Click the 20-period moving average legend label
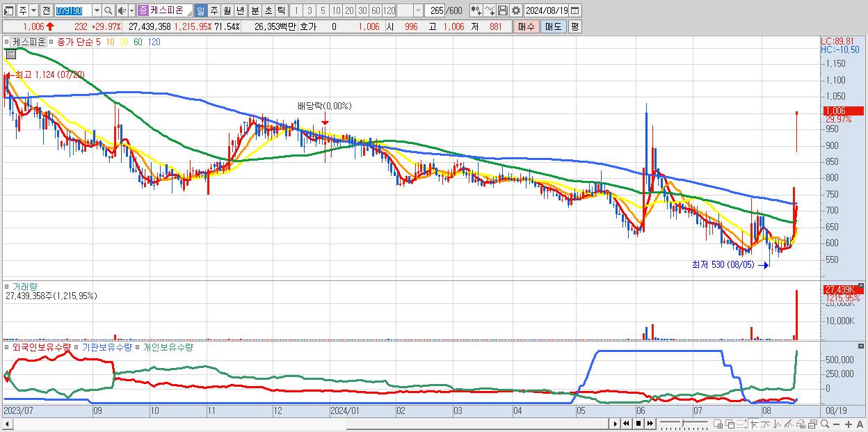Viewport: 868px width, 432px height. (124, 42)
